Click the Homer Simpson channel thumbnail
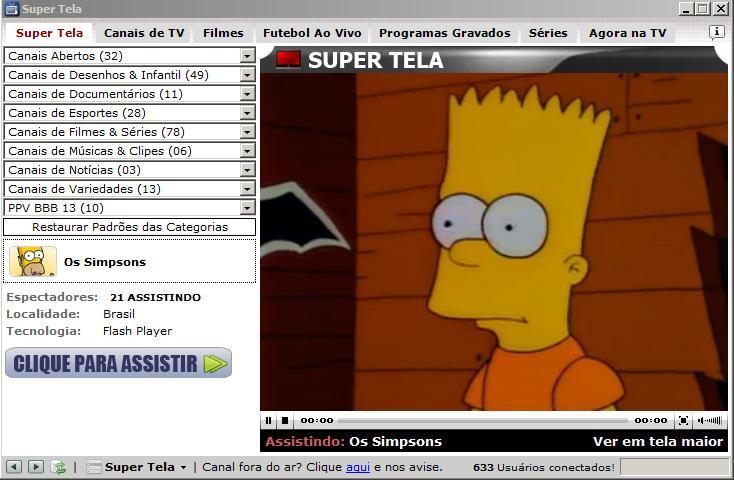This screenshot has width=734, height=480. pyautogui.click(x=33, y=261)
